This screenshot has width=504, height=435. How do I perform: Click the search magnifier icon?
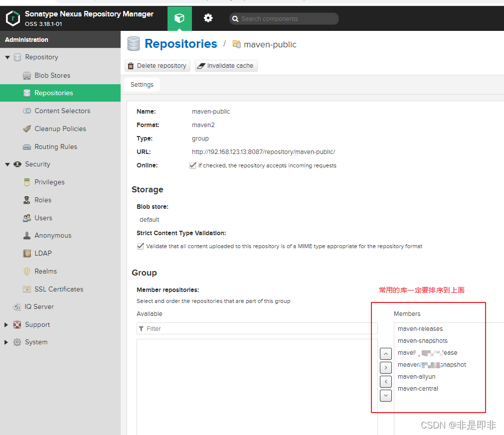[x=235, y=19]
